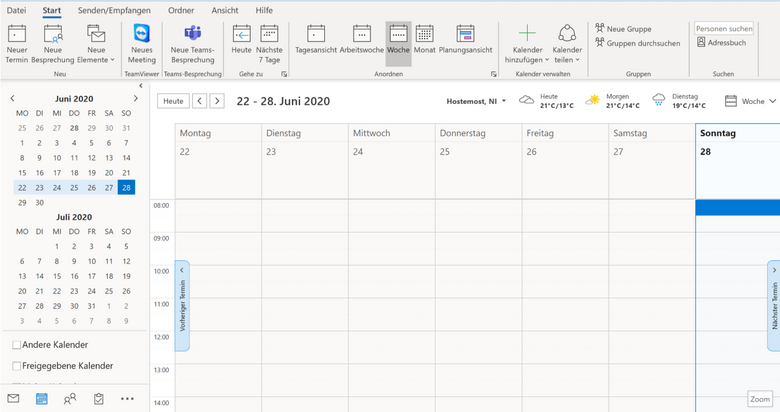This screenshot has width=780, height=412.
Task: Switch to the Ansicht ribbon tab
Action: (225, 9)
